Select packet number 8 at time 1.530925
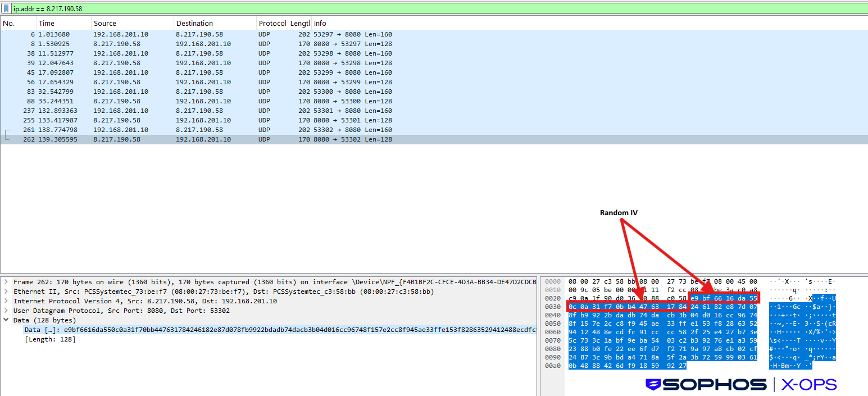 click(x=434, y=44)
